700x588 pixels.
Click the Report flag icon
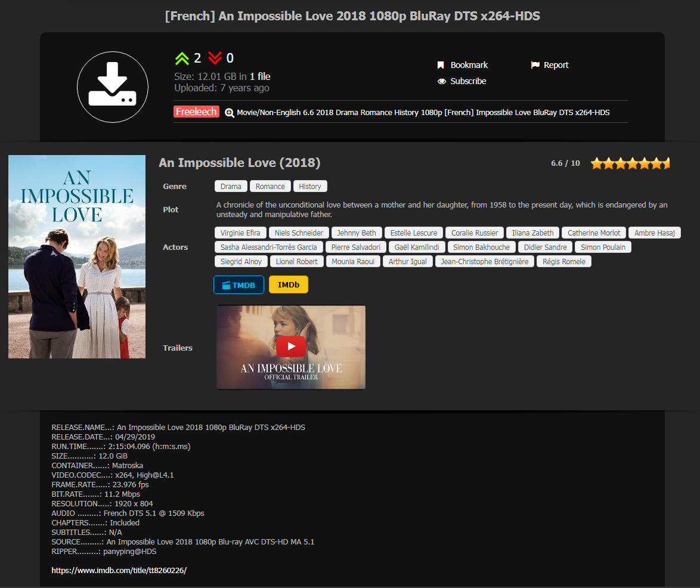[535, 65]
